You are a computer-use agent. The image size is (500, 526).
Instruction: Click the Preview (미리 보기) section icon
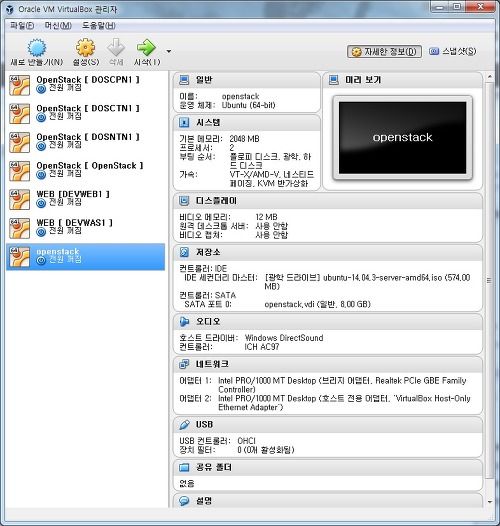(333, 80)
